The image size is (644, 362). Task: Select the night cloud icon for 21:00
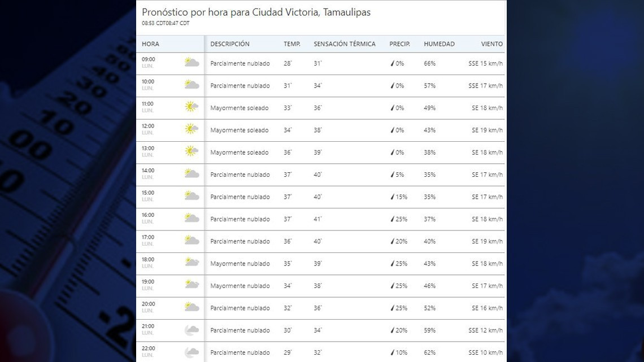point(191,329)
